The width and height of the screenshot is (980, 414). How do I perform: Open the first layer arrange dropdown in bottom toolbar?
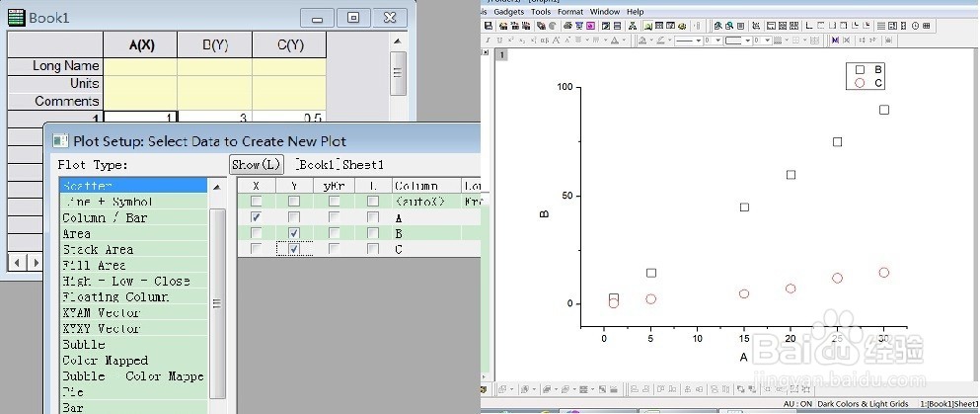[x=511, y=389]
